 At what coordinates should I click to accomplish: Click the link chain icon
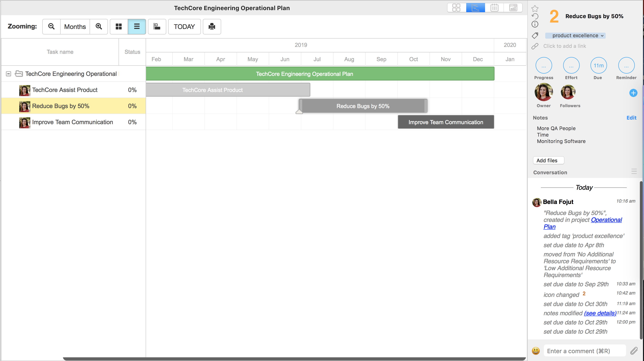[535, 46]
